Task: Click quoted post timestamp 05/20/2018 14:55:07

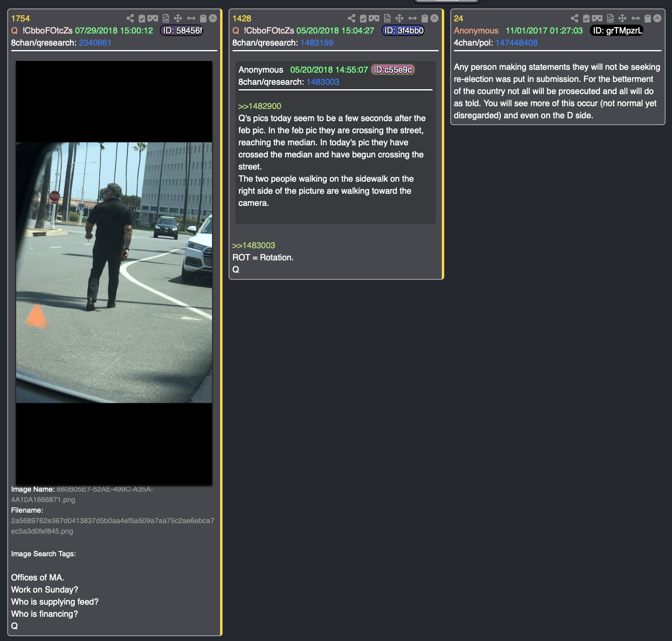Action: tap(329, 70)
